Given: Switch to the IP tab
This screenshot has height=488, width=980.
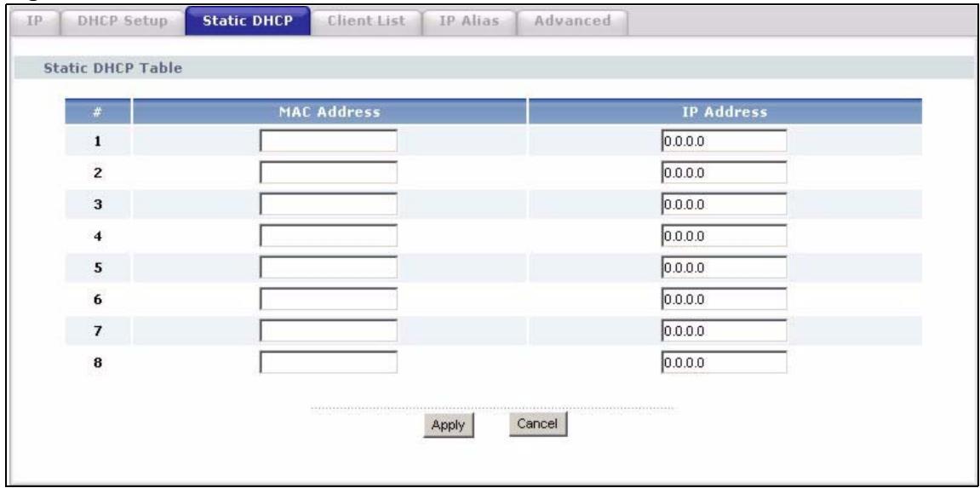Looking at the screenshot, I should (34, 21).
